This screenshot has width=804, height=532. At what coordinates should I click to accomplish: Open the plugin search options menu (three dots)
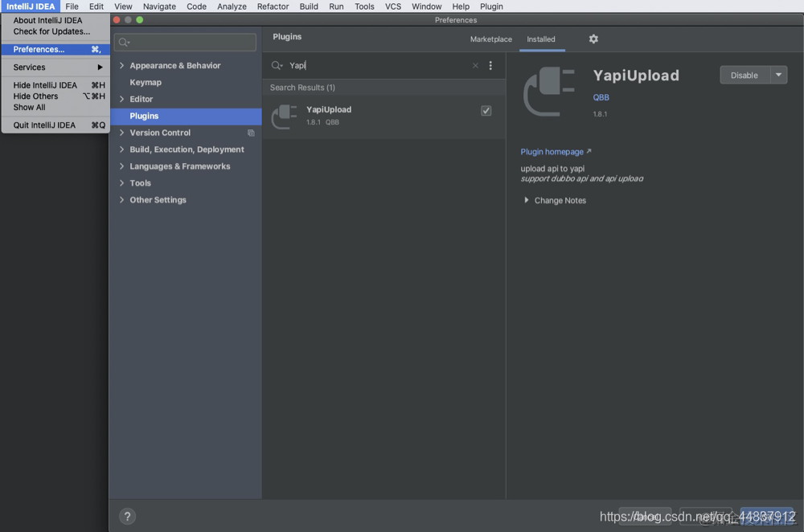(490, 66)
